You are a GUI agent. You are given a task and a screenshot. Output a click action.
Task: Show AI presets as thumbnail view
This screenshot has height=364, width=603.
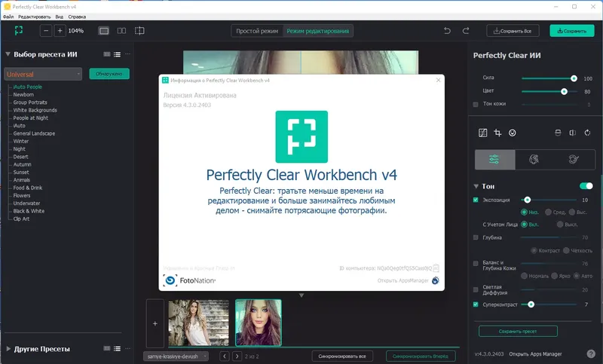coord(107,54)
